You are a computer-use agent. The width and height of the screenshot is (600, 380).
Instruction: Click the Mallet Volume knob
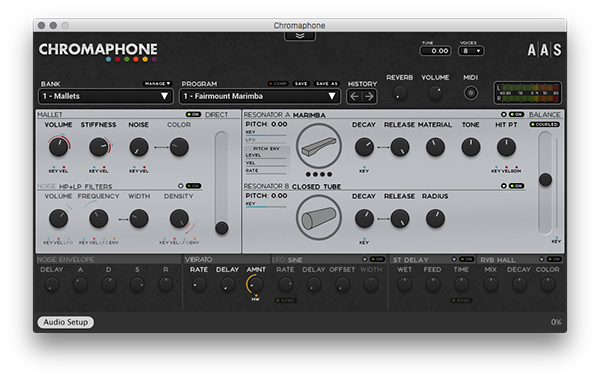click(x=59, y=147)
